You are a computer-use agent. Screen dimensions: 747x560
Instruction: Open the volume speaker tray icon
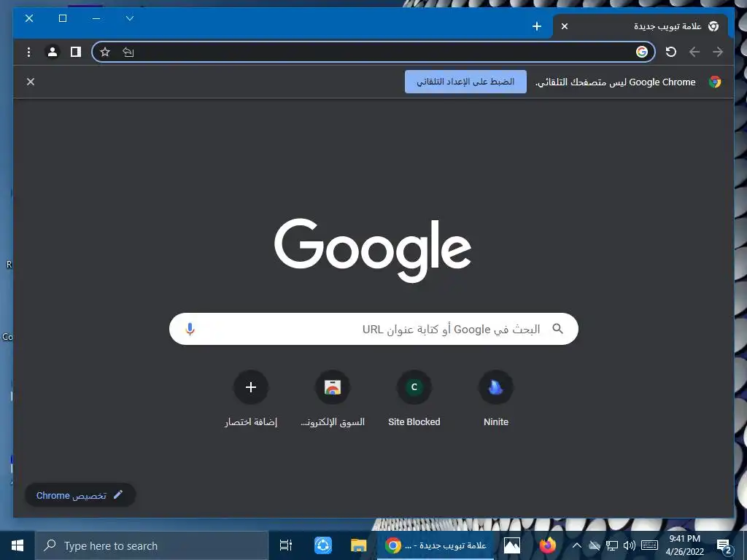pos(630,545)
